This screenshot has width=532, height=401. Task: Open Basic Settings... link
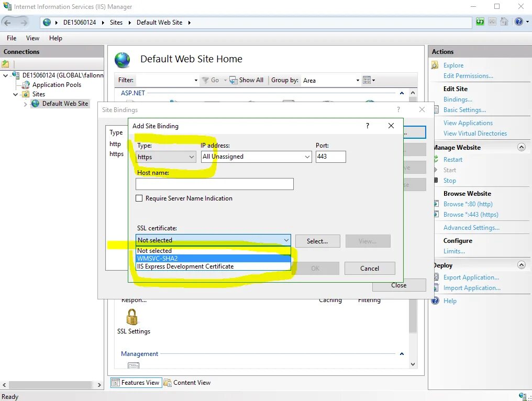coord(464,110)
